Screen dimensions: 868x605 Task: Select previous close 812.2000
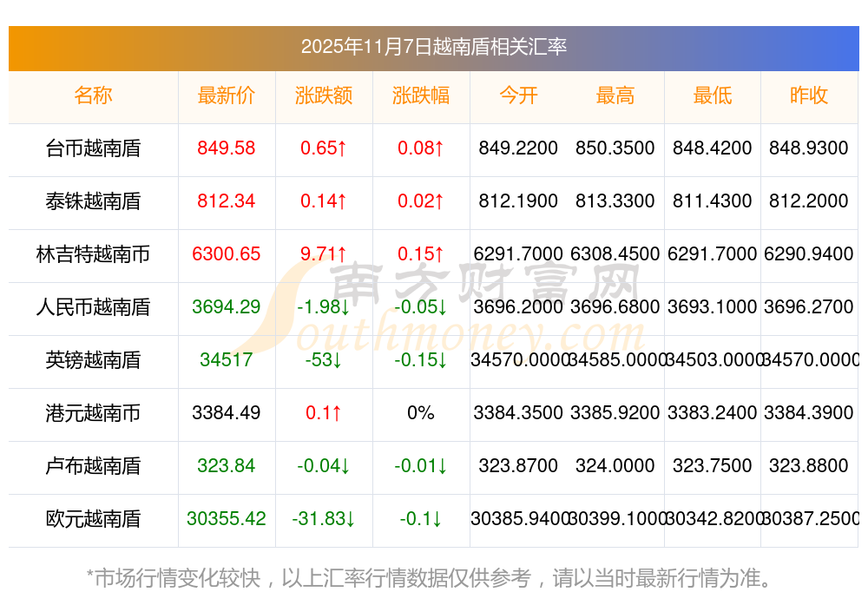[x=809, y=201]
